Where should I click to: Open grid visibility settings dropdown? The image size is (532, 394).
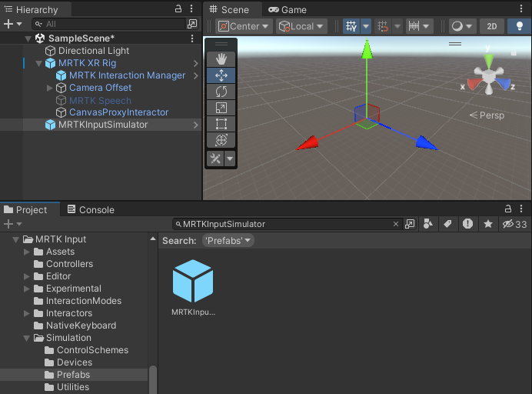click(366, 26)
